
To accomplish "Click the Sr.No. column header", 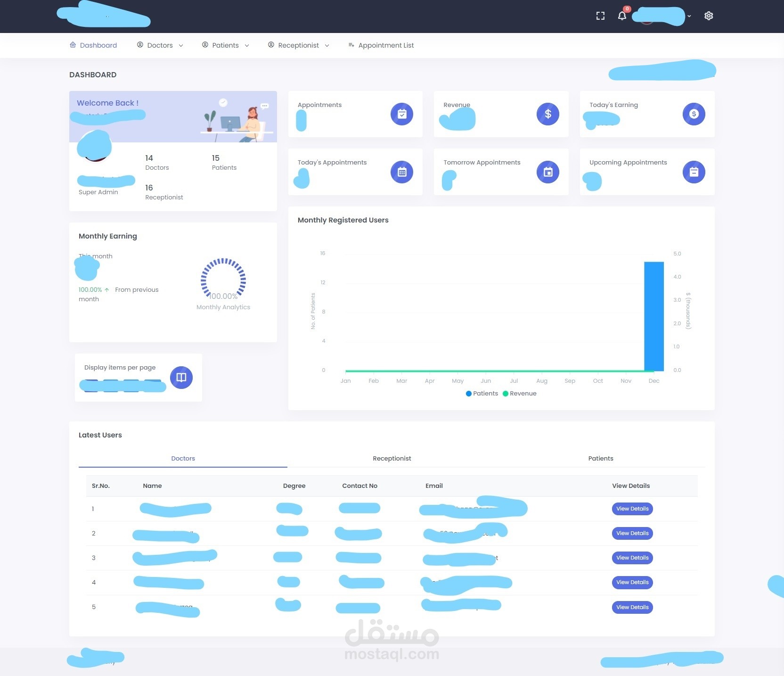I will coord(101,486).
